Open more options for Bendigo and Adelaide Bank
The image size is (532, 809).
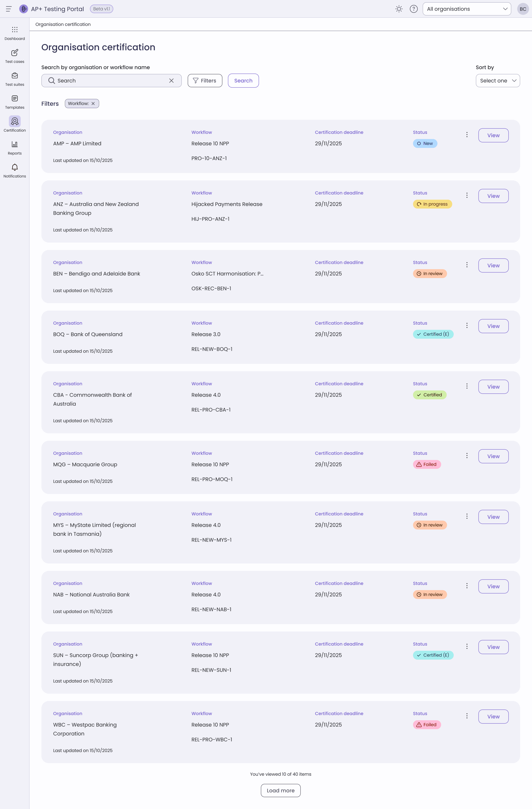(467, 265)
